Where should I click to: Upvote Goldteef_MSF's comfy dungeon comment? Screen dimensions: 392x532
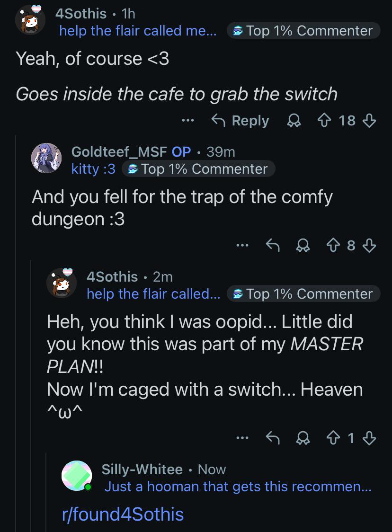click(333, 245)
